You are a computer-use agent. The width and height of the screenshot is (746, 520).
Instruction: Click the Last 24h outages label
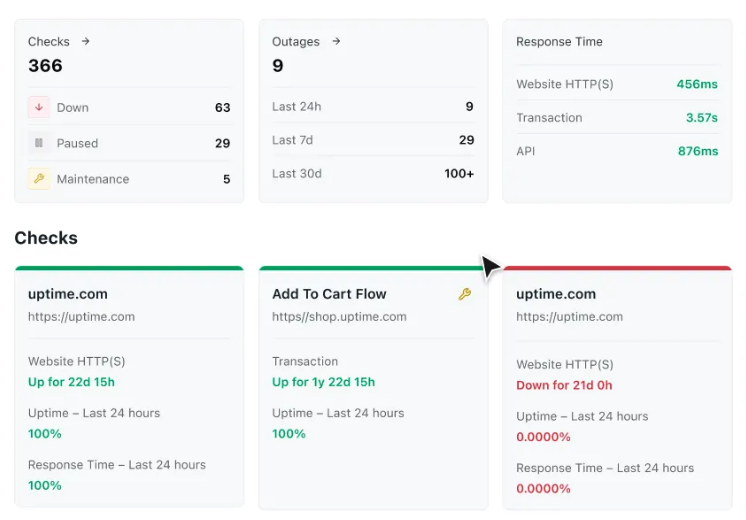pos(297,107)
